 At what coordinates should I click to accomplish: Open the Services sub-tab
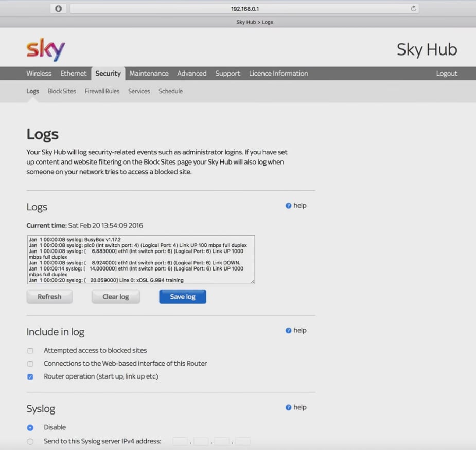pos(139,91)
